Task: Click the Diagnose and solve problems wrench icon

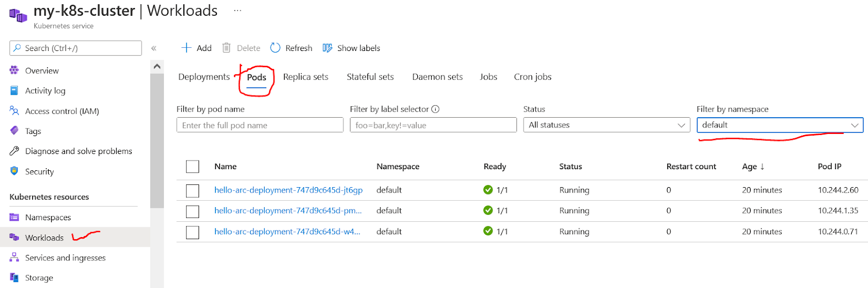Action: [14, 151]
